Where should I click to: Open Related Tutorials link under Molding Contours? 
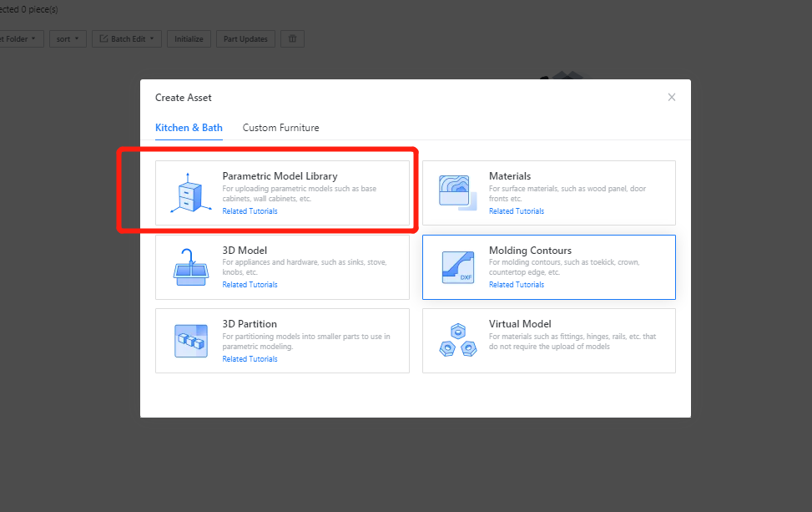tap(516, 285)
